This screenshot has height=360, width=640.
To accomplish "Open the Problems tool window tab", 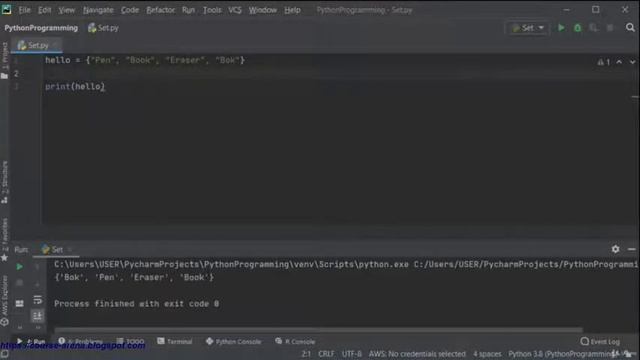I will pyautogui.click(x=80, y=341).
